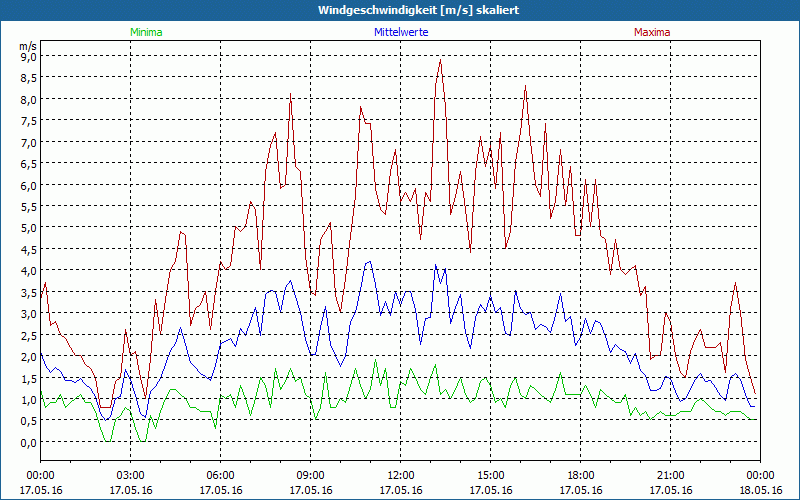Select the green Minima legend label
The image size is (800, 500).
[146, 32]
